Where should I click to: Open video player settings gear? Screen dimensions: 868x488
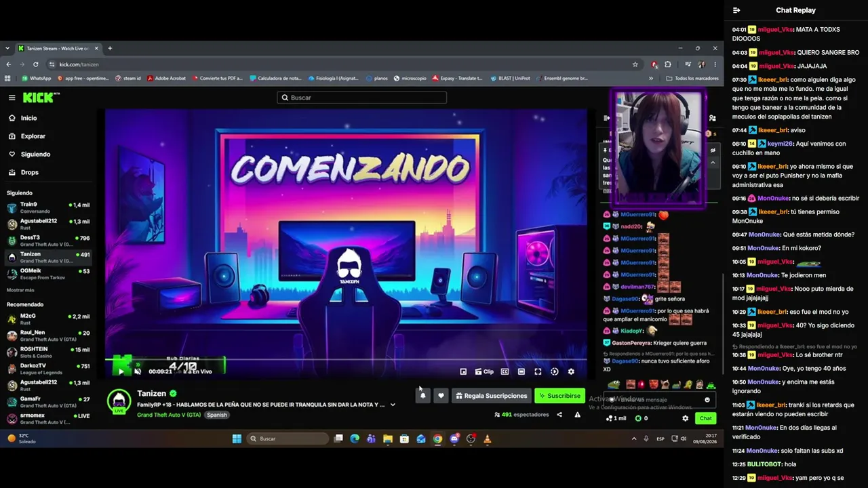click(571, 371)
